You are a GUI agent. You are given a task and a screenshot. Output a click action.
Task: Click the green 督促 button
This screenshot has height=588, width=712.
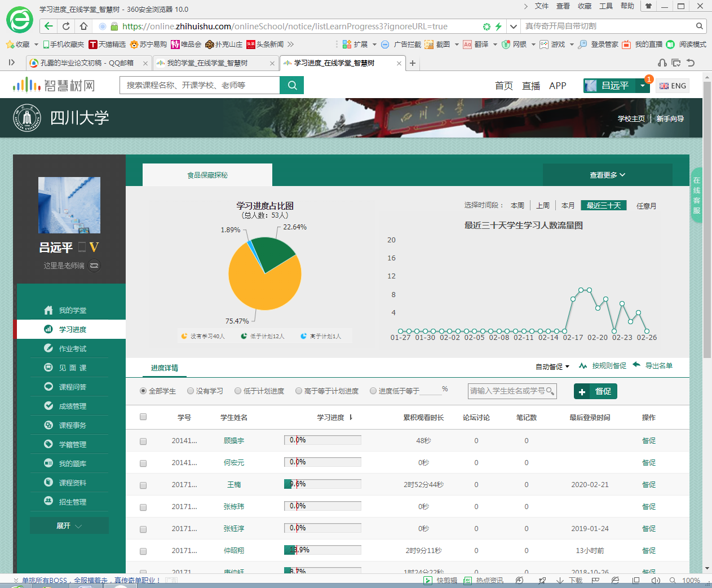[x=595, y=391]
